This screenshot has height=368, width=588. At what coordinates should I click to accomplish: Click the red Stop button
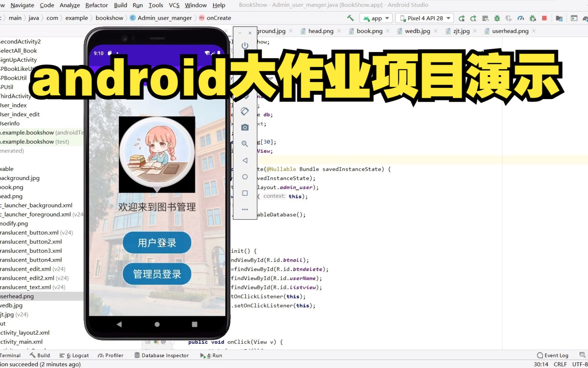tap(544, 18)
